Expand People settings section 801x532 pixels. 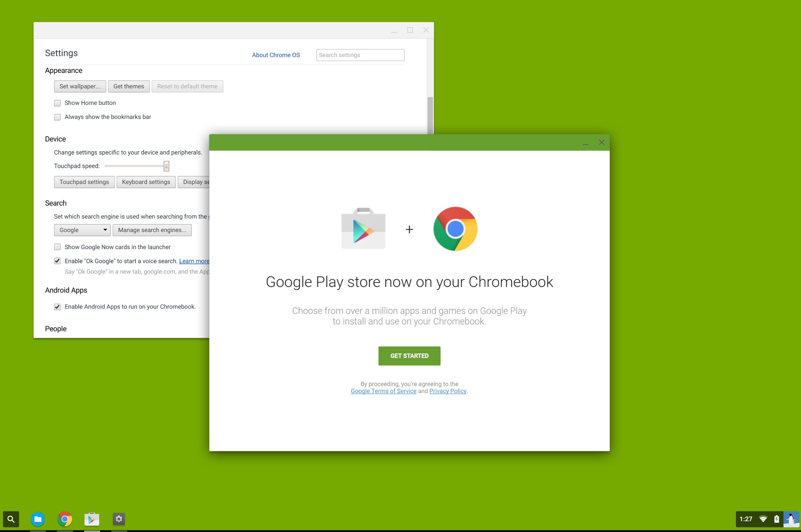pyautogui.click(x=56, y=328)
